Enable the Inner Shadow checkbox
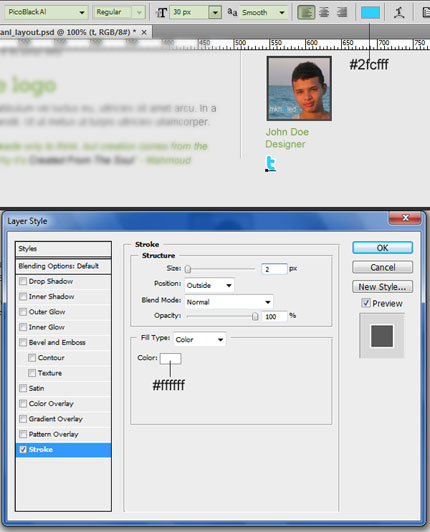430x532 pixels. pyautogui.click(x=23, y=297)
